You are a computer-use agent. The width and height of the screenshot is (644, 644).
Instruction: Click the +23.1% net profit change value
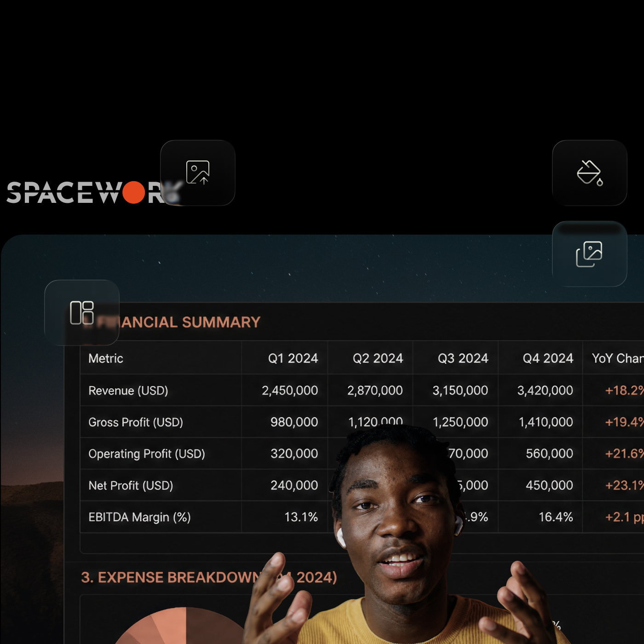point(624,486)
